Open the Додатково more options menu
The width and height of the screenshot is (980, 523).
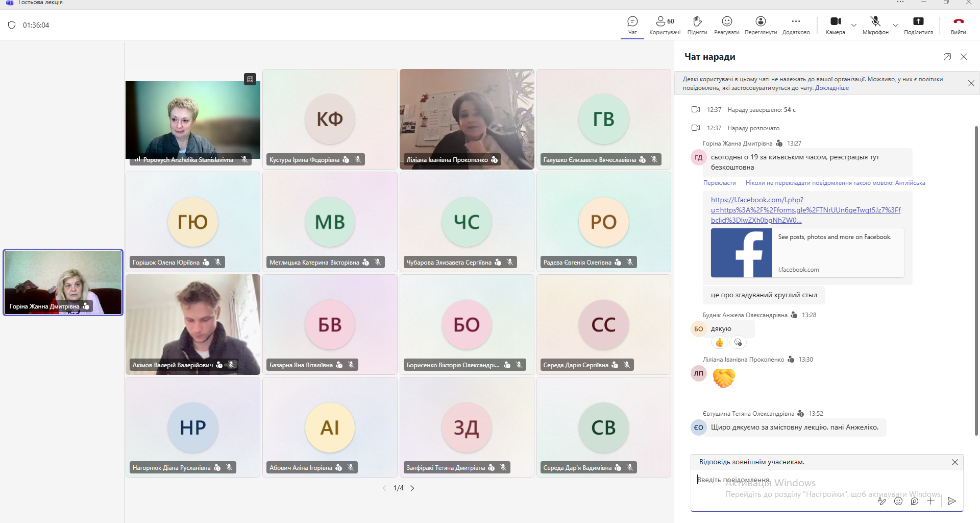click(x=796, y=25)
